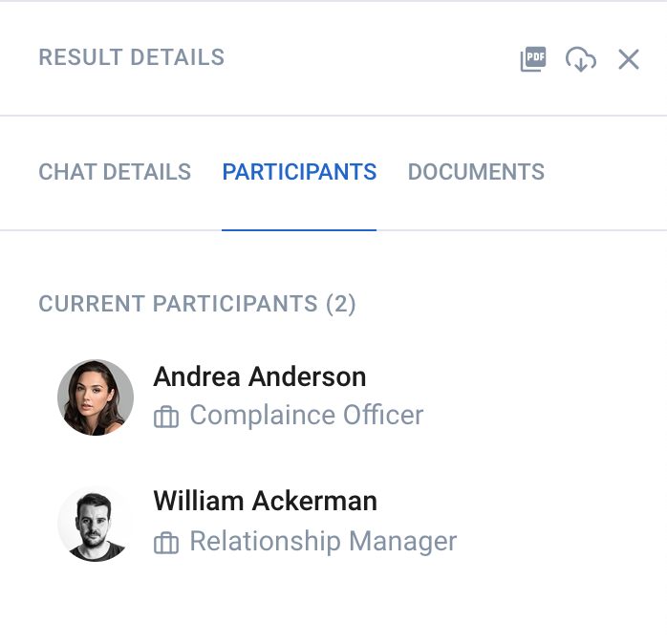
Task: Click the briefcase icon beside Complaince Officer
Action: 166,417
